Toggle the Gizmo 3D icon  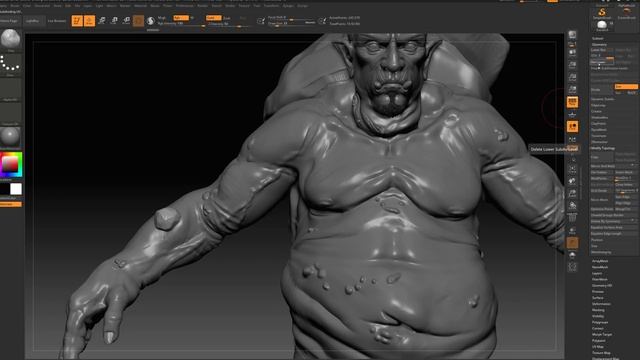coord(138,20)
